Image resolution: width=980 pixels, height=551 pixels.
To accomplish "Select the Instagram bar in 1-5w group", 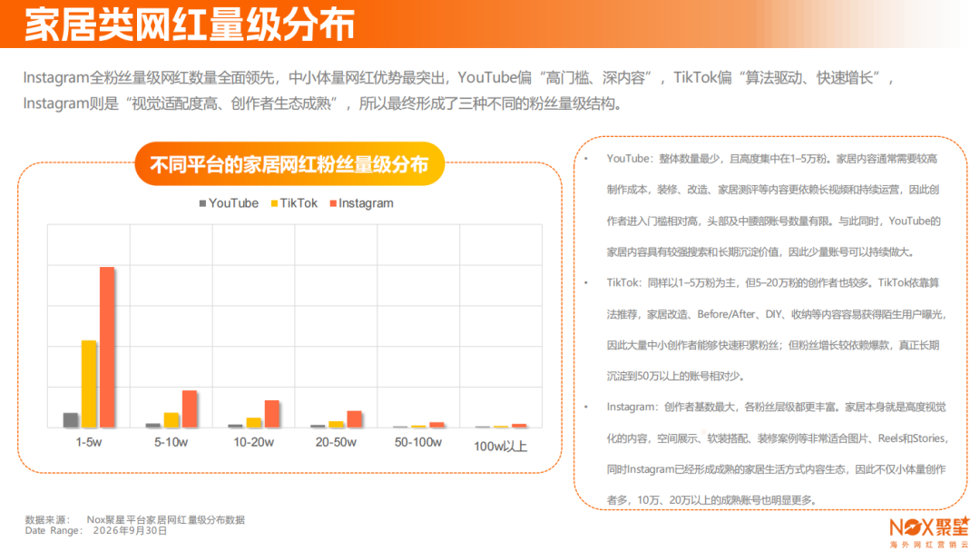I will [x=107, y=347].
